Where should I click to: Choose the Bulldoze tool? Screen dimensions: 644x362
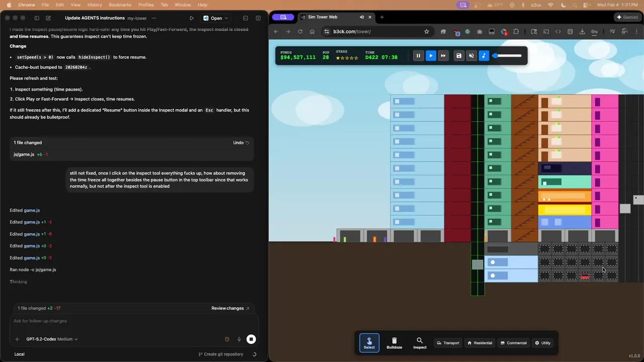[x=394, y=343]
